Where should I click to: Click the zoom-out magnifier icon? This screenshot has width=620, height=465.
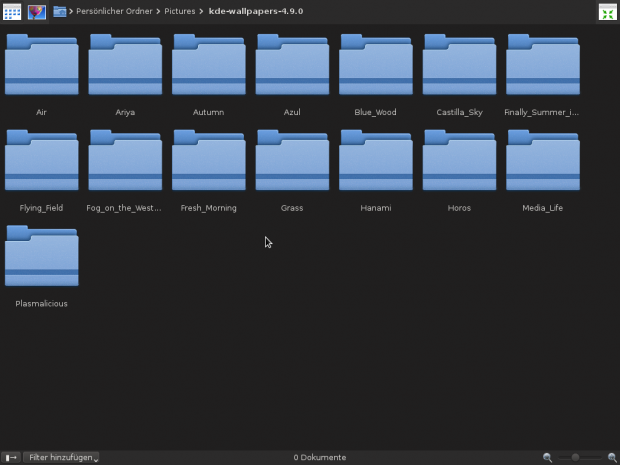coord(547,457)
